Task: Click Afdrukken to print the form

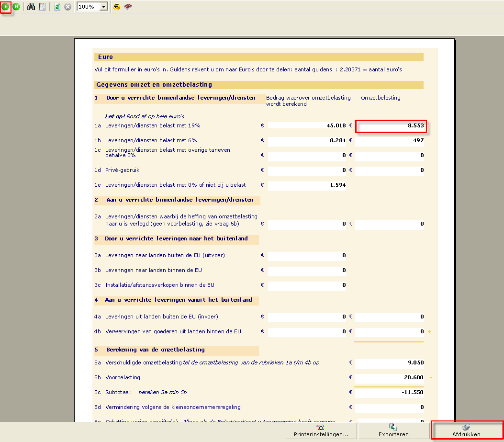Action: click(467, 431)
